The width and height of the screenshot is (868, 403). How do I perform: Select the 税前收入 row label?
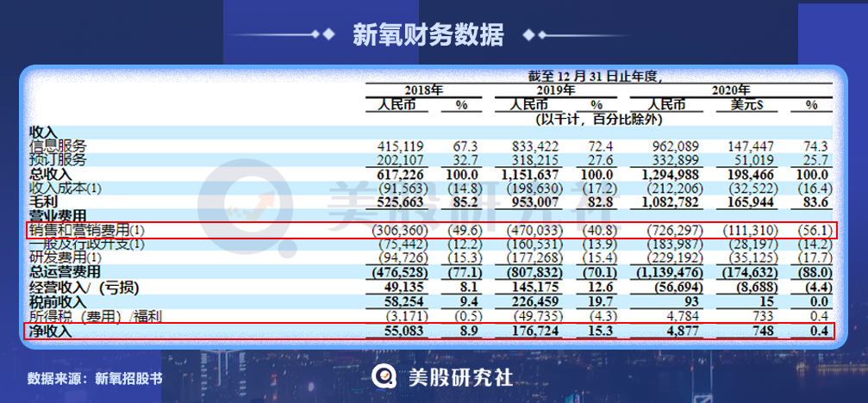point(58,302)
